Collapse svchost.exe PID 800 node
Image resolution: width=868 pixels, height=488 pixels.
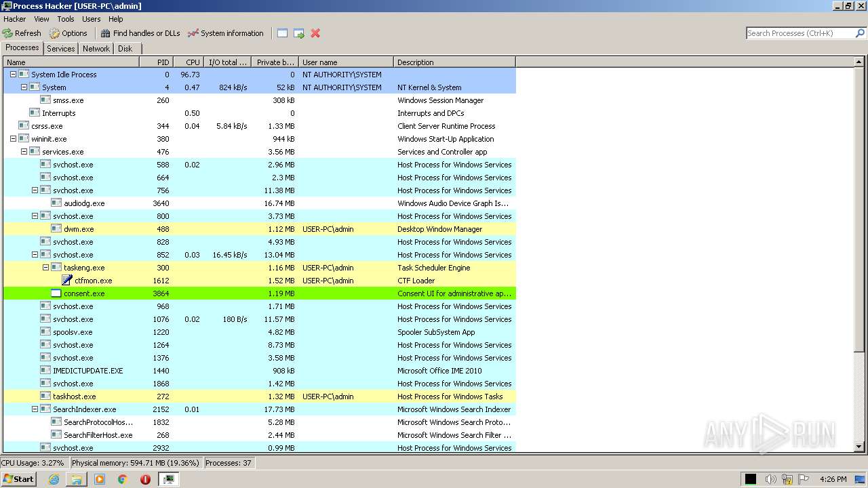pos(35,216)
